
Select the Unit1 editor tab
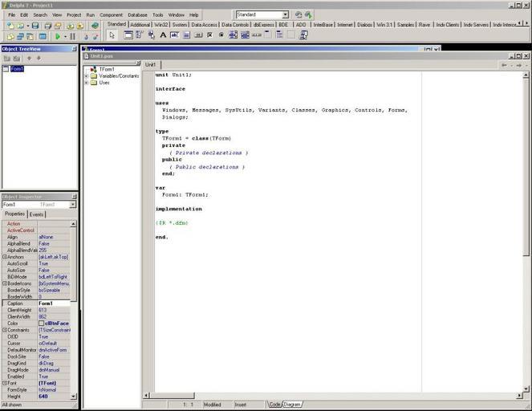151,64
